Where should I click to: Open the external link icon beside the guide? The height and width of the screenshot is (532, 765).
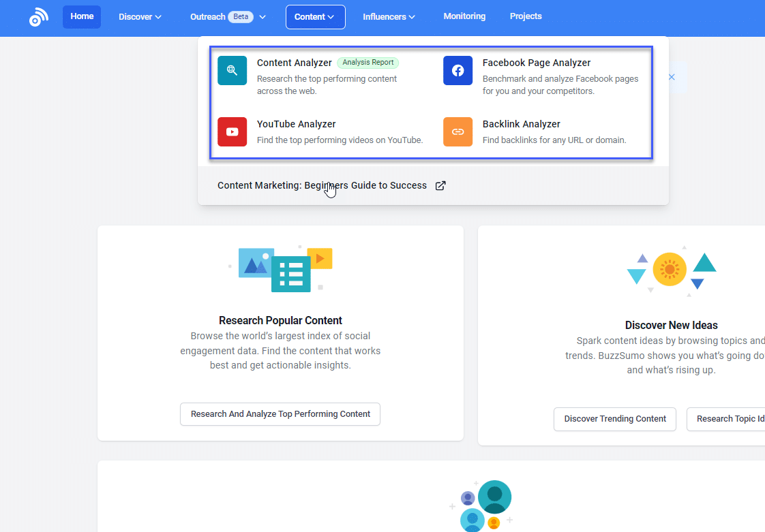440,185
